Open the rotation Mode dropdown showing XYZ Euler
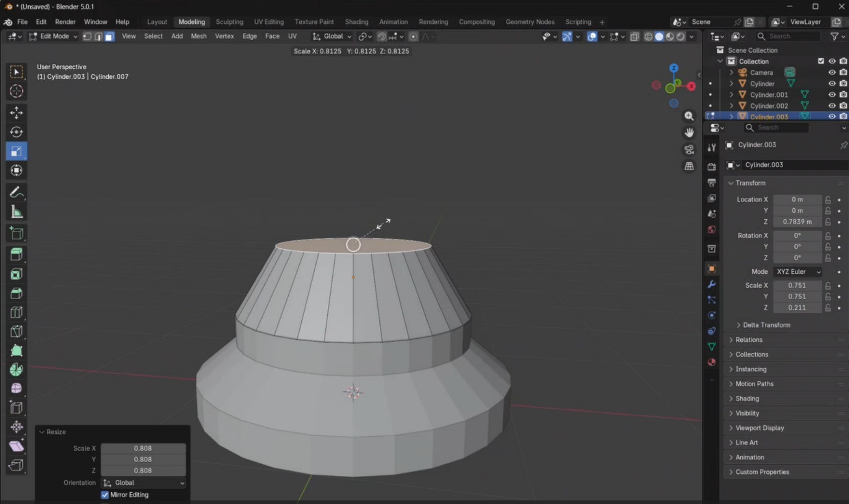 pos(798,272)
